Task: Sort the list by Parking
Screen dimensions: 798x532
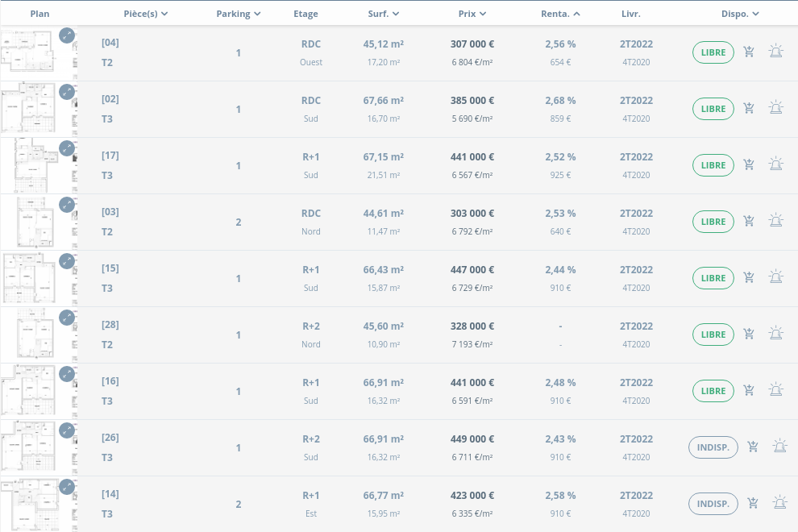Action: (x=239, y=14)
